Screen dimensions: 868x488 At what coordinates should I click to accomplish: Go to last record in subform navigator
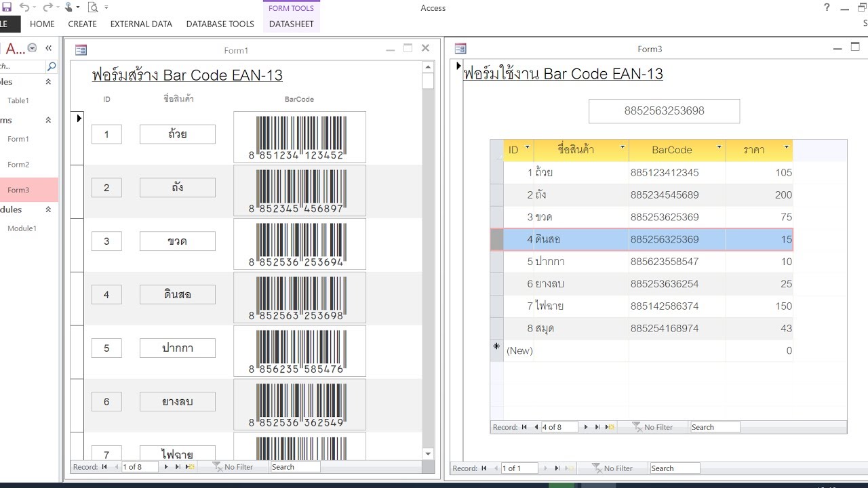point(597,427)
